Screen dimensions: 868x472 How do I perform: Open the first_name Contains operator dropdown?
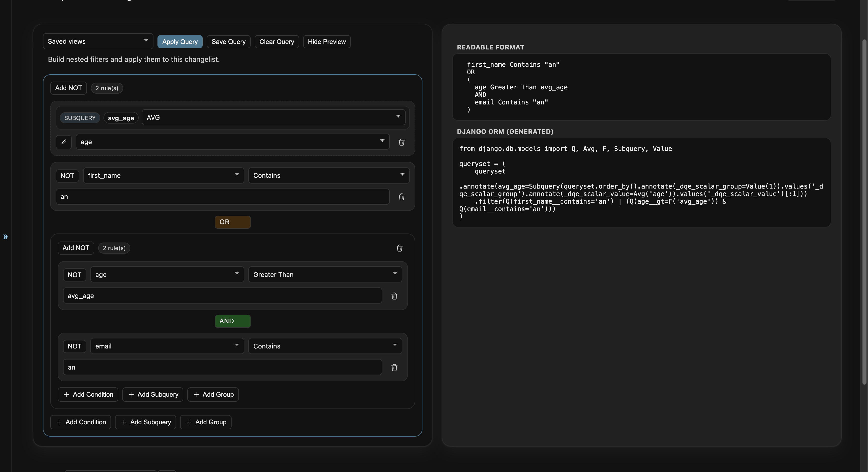(x=329, y=175)
